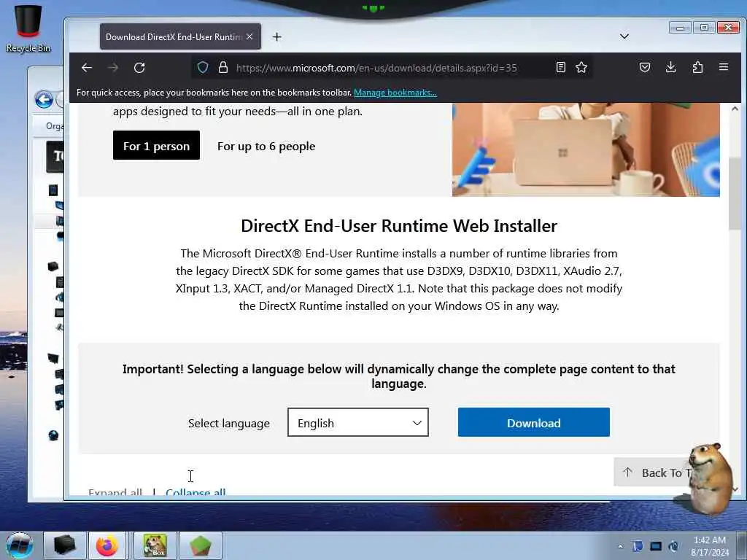Expand the list all tabs chevron

point(624,36)
